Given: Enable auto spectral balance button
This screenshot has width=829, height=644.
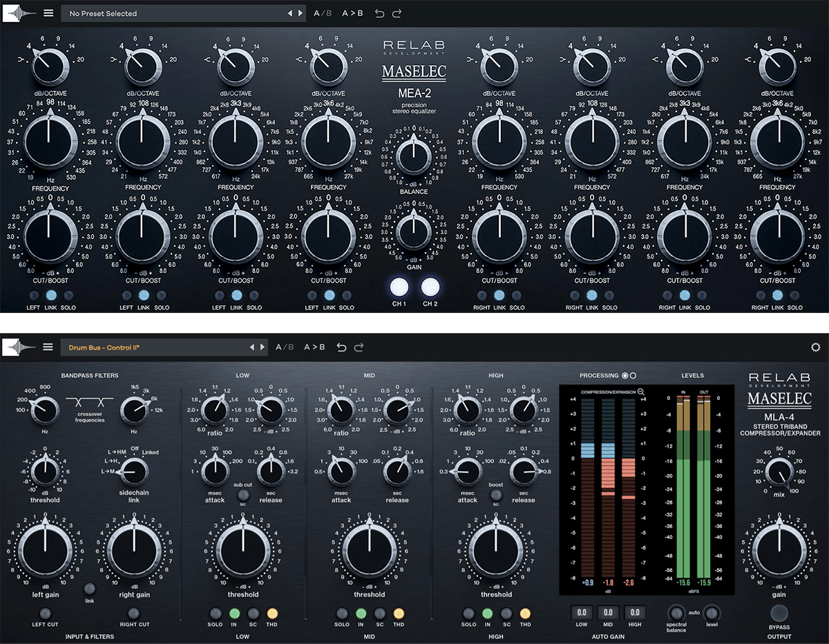Looking at the screenshot, I should 677,613.
